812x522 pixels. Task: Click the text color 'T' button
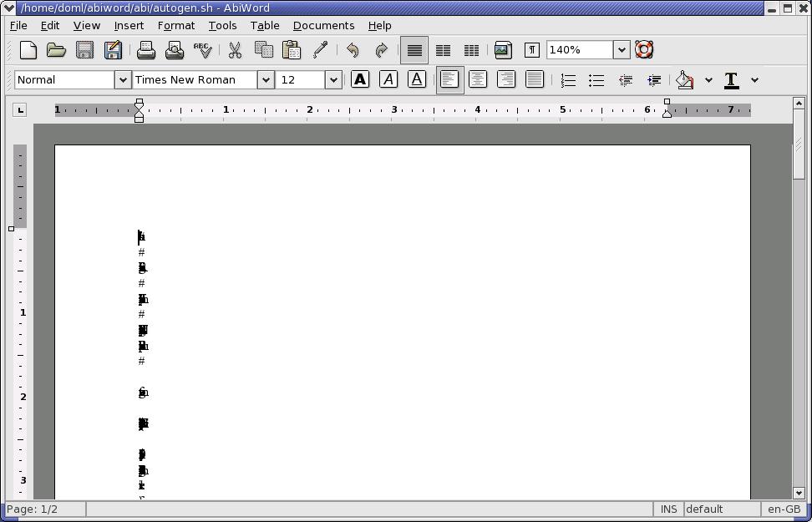click(731, 80)
